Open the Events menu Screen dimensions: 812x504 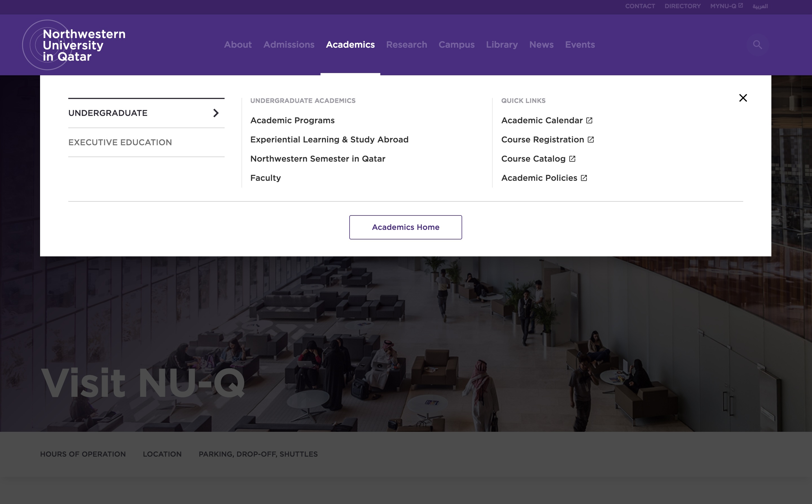580,45
